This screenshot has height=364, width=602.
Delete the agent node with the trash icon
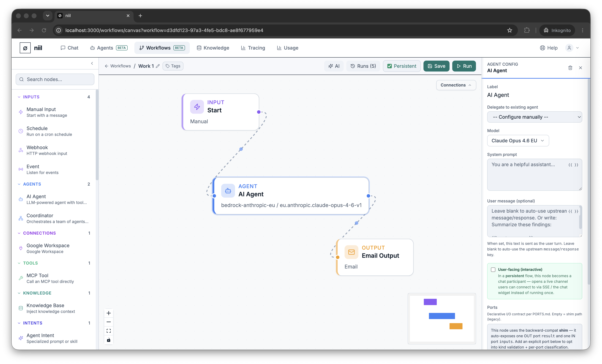[x=570, y=68]
